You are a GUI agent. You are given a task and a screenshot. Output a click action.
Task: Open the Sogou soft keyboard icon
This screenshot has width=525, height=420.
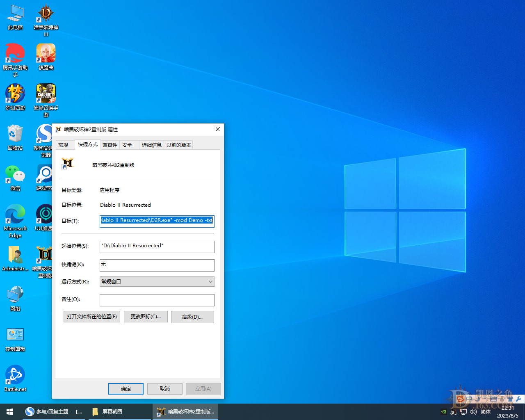coord(493,399)
